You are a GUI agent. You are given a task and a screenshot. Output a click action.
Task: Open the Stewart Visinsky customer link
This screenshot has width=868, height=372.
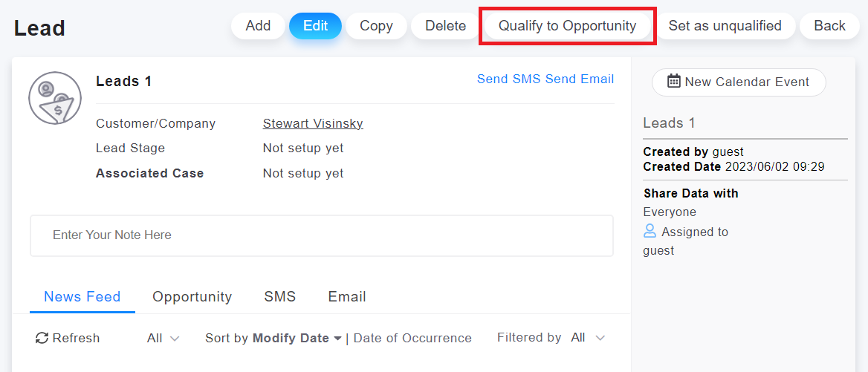(x=313, y=123)
